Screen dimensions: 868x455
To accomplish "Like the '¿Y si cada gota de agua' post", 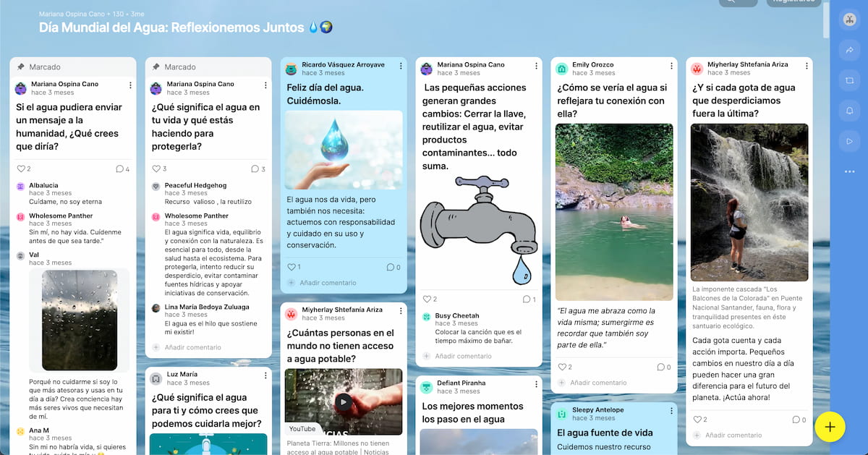I will pos(697,419).
